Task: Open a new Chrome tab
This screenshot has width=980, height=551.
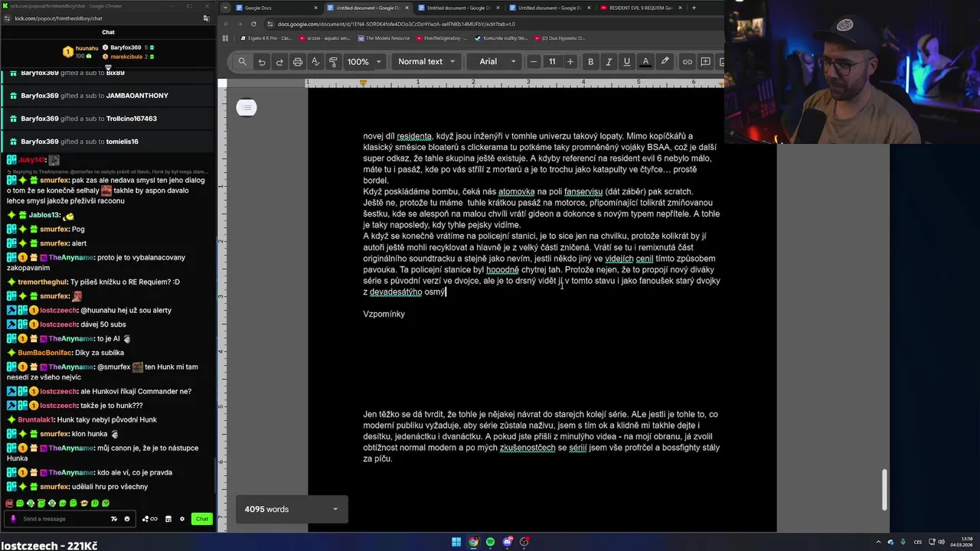Action: click(694, 8)
